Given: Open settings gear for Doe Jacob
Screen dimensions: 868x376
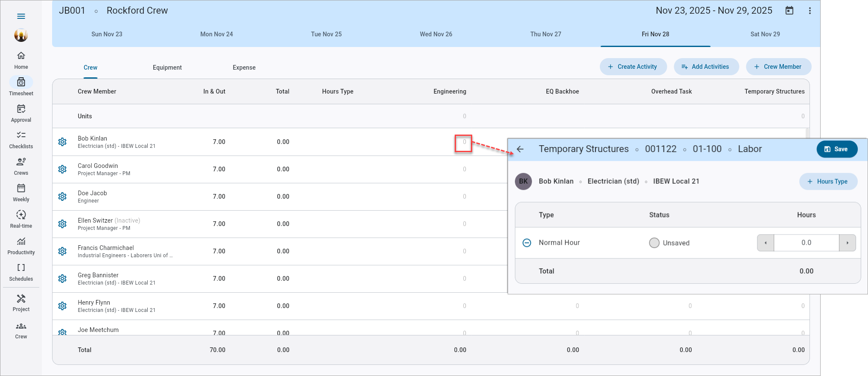Looking at the screenshot, I should coord(62,197).
